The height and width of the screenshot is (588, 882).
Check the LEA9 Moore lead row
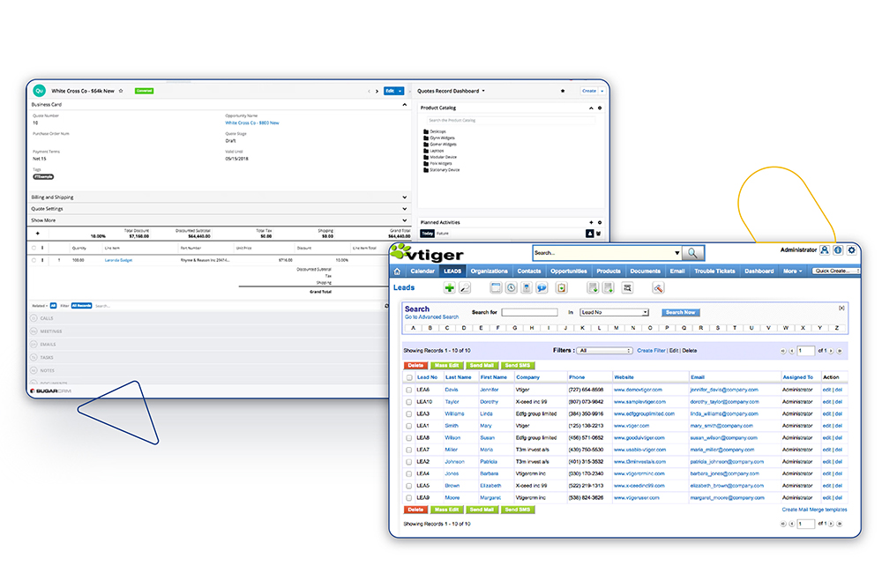[409, 497]
